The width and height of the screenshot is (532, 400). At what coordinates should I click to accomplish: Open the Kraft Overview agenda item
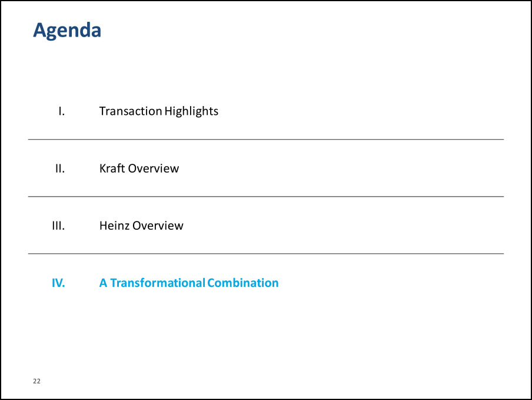tap(139, 168)
